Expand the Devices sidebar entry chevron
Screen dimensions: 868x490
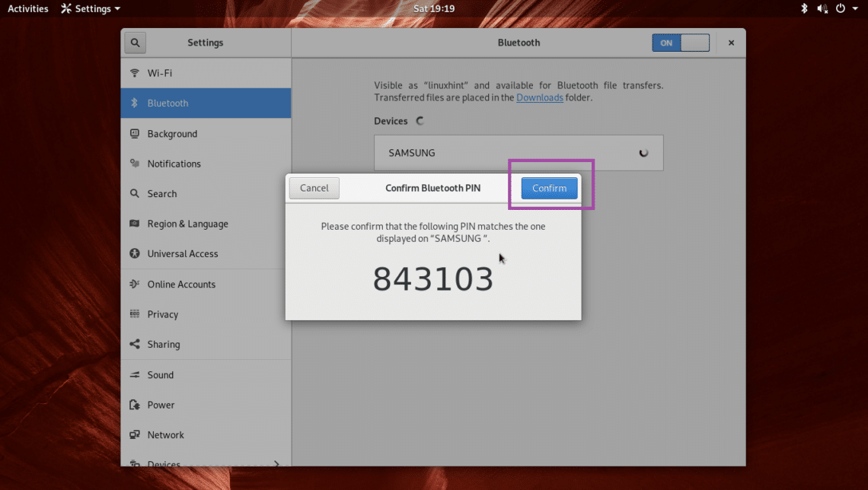click(x=276, y=463)
